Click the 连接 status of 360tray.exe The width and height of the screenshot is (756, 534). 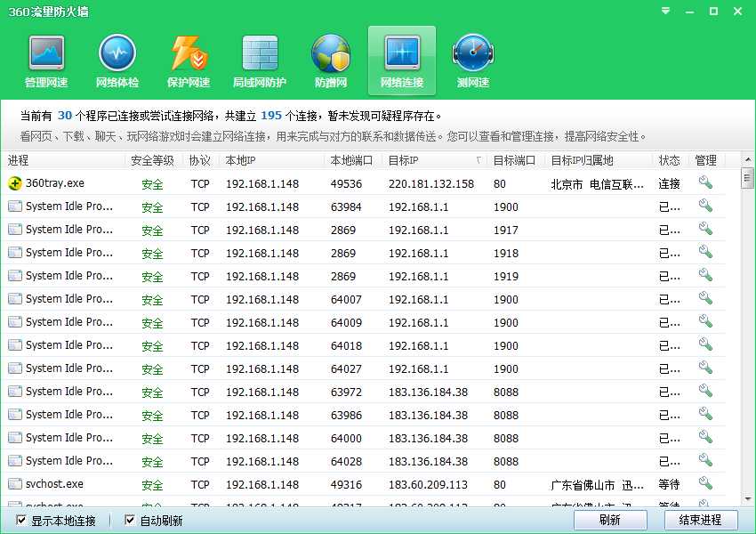(x=669, y=184)
